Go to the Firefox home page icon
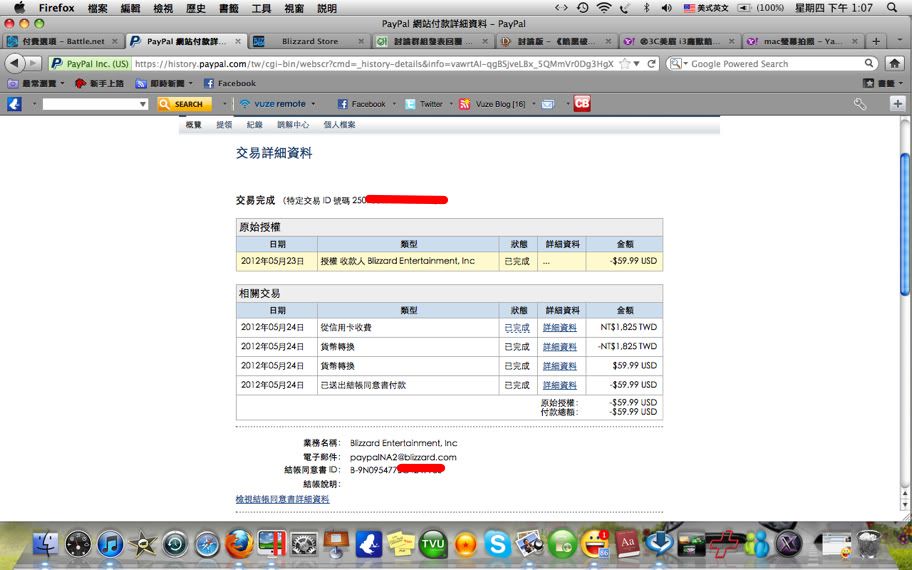 (895, 63)
